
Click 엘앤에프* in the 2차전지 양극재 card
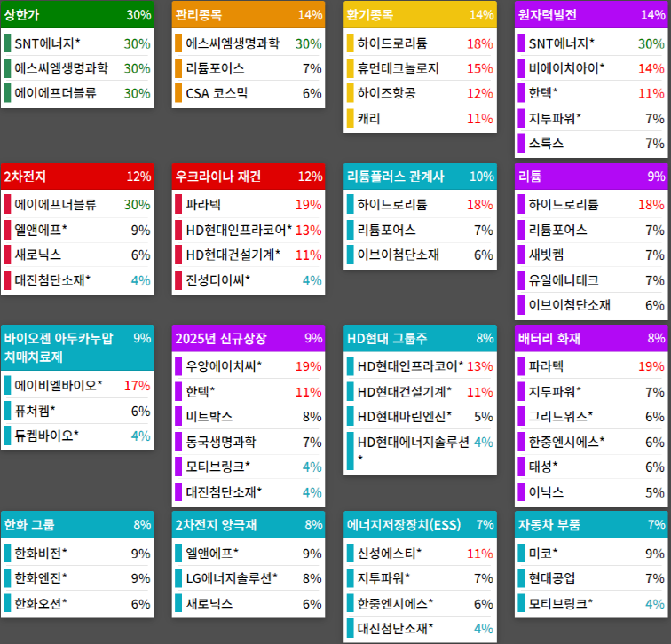point(249,553)
